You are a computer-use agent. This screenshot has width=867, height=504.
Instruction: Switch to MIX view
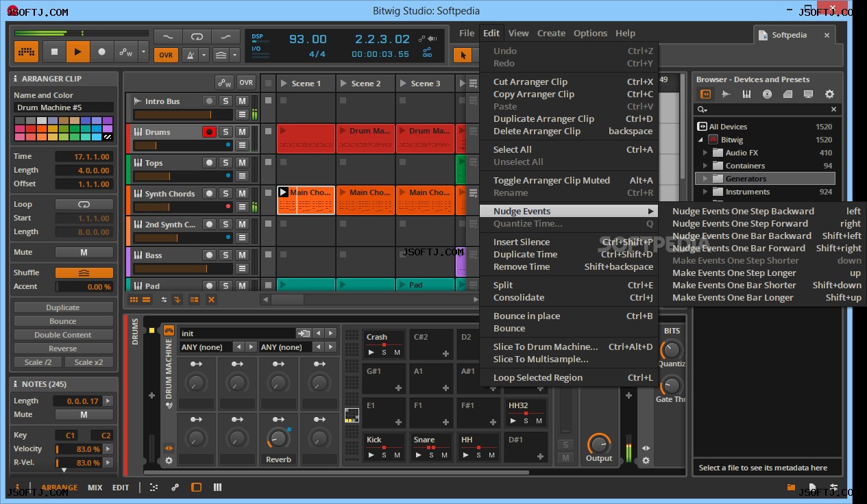point(95,488)
